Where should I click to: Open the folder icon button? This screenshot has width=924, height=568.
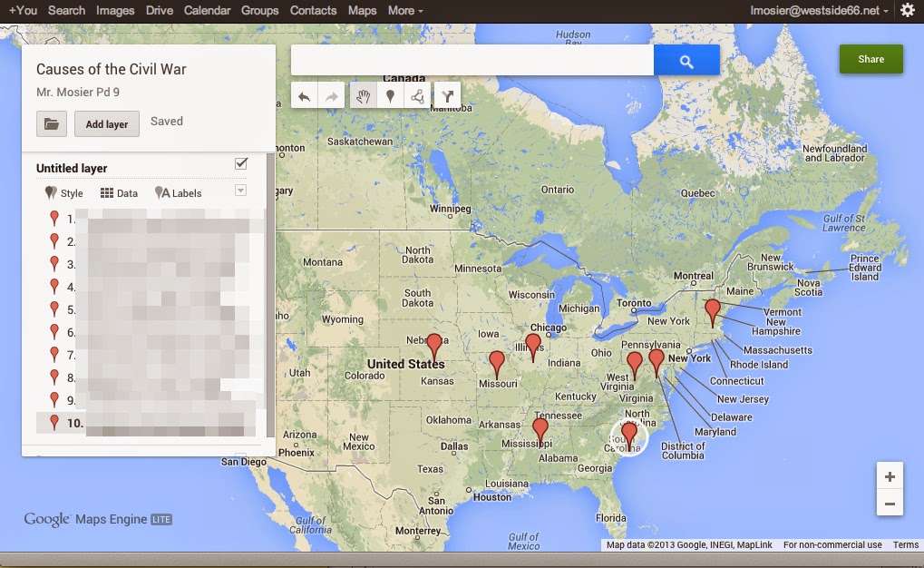click(x=52, y=124)
